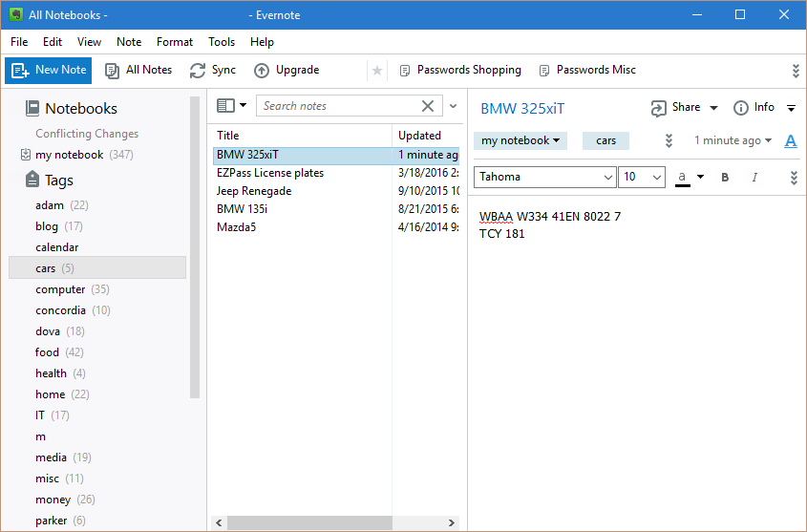Open the Format menu
This screenshot has height=532, width=807.
tap(175, 42)
